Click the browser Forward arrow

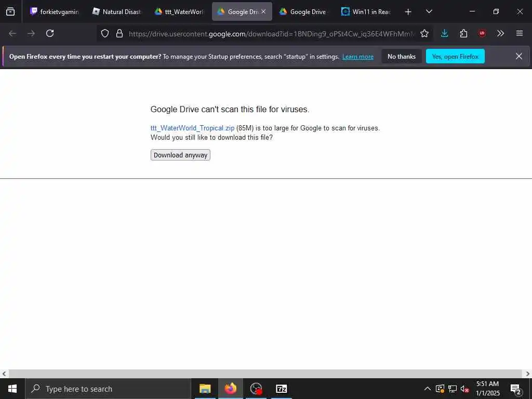click(x=31, y=33)
